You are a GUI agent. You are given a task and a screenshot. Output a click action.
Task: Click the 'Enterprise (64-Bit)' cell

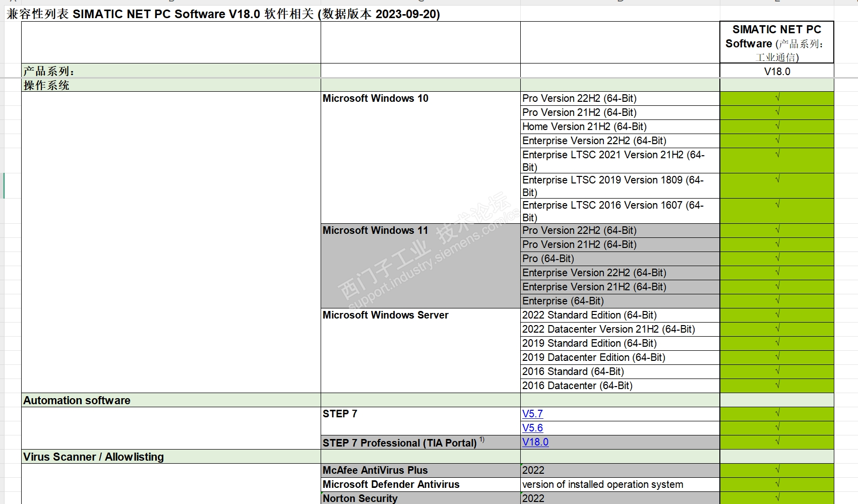620,301
